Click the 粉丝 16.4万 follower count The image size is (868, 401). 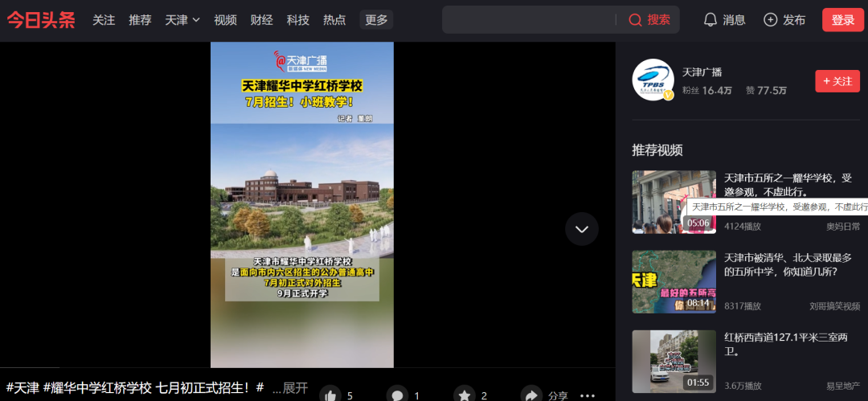707,90
